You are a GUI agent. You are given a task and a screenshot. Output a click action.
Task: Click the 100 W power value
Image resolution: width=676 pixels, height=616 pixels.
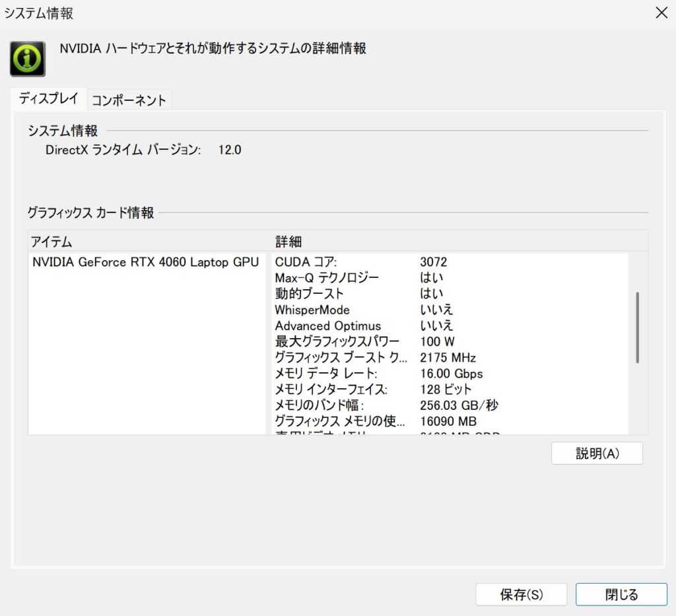click(x=437, y=341)
